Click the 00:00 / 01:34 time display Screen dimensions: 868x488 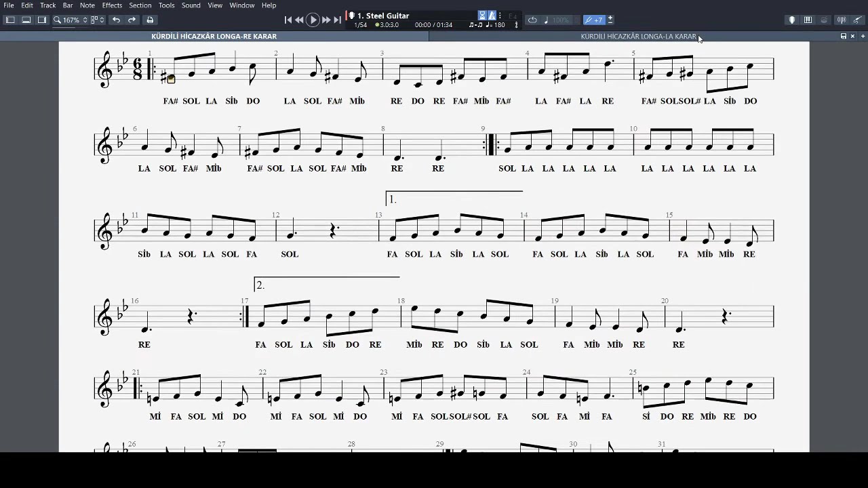tap(433, 25)
